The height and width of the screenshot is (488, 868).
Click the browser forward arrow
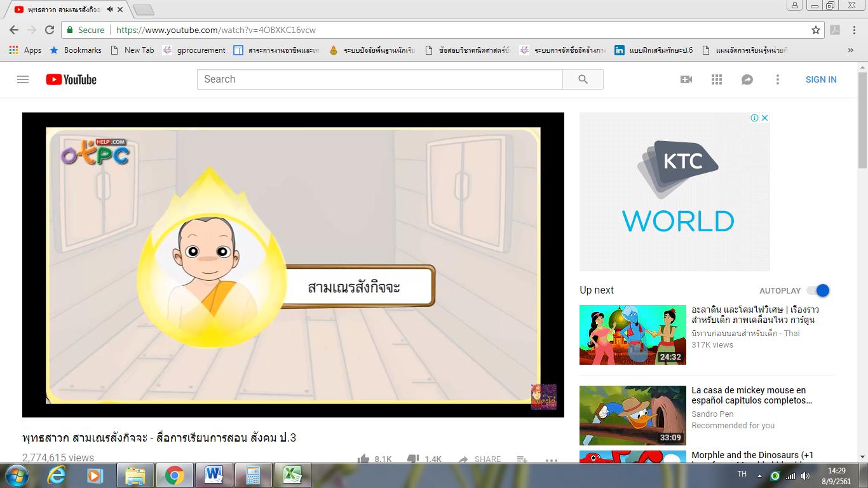(32, 30)
